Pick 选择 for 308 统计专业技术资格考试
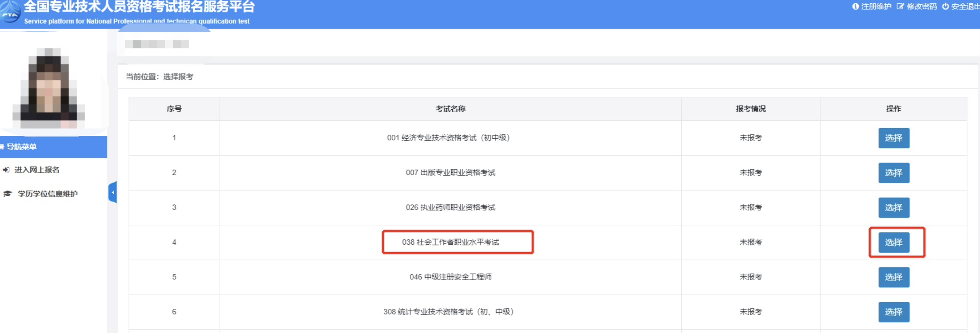Viewport: 980px width, 333px height. point(893,312)
